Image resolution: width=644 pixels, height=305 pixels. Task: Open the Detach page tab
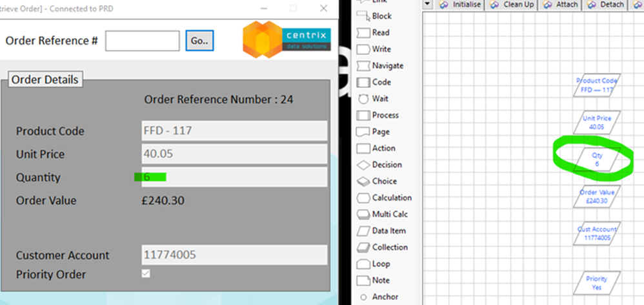[x=605, y=5]
